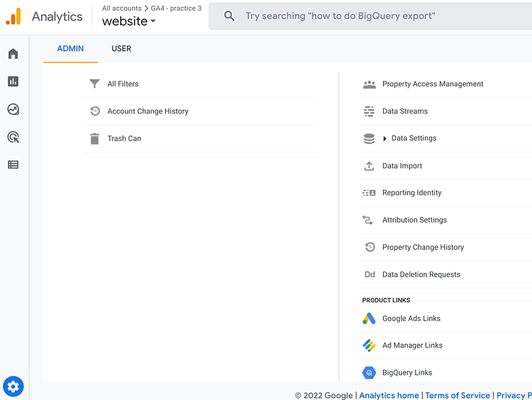
Task: Open the website property dropdown
Action: [x=129, y=22]
